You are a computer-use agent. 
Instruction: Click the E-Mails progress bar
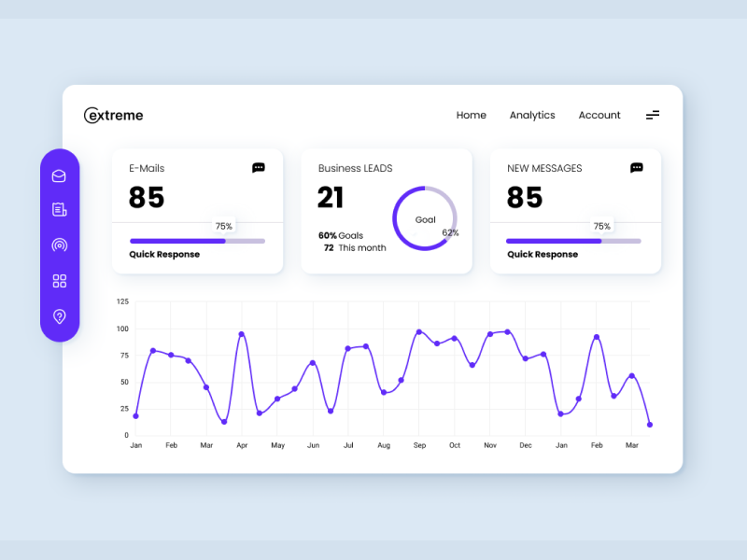point(197,241)
